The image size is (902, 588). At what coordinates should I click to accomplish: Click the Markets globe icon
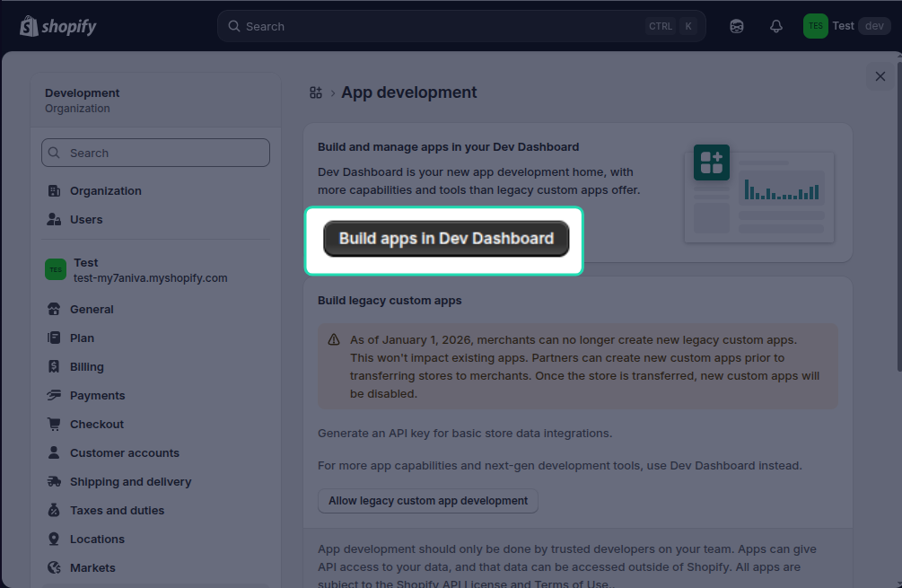point(54,568)
